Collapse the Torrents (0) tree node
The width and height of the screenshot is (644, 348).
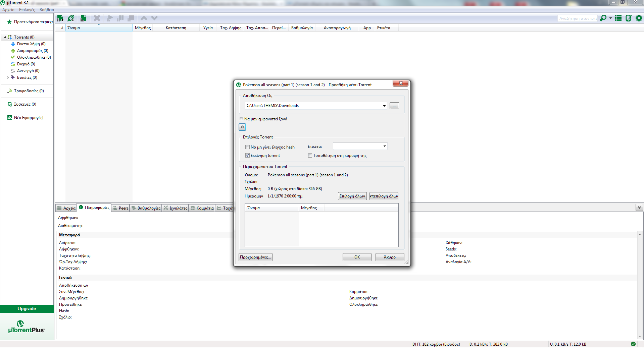point(5,37)
